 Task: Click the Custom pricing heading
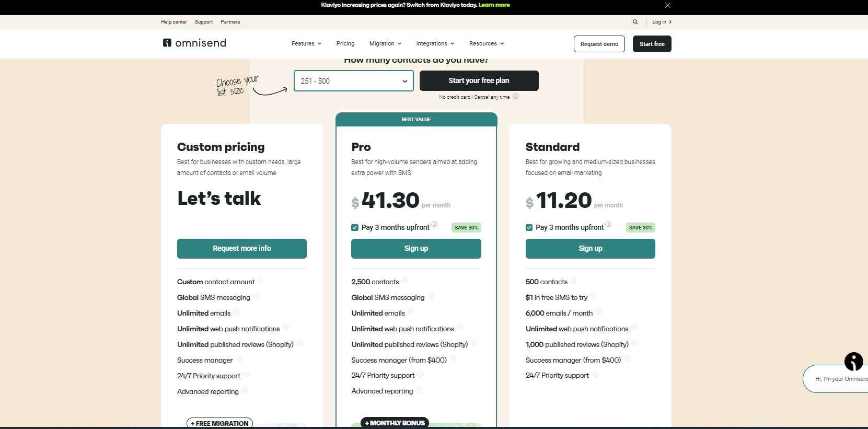(221, 147)
